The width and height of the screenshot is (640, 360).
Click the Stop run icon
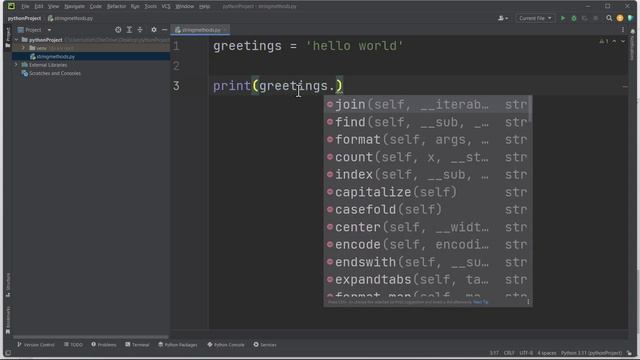(596, 18)
